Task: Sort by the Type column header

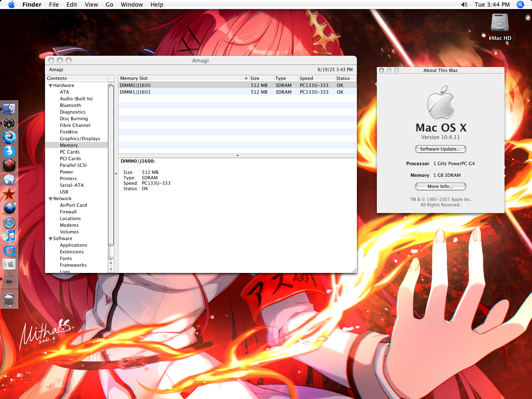Action: click(x=286, y=78)
